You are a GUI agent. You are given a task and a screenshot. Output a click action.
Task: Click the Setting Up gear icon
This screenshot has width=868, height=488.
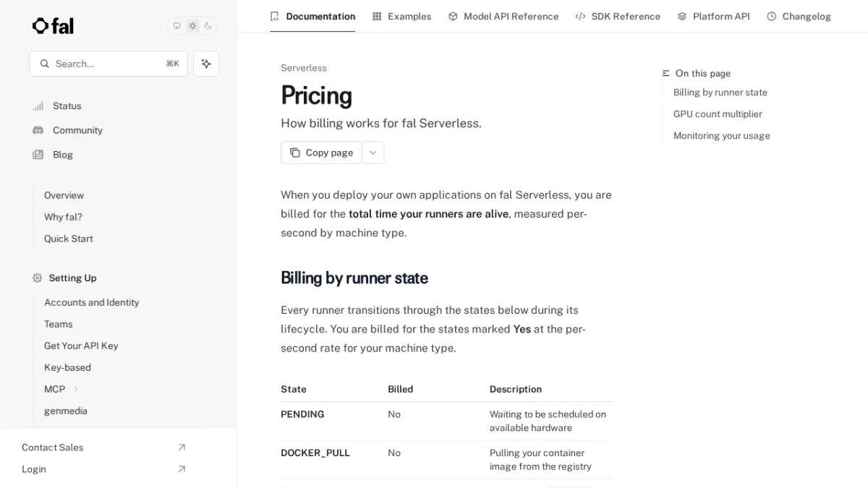click(38, 278)
